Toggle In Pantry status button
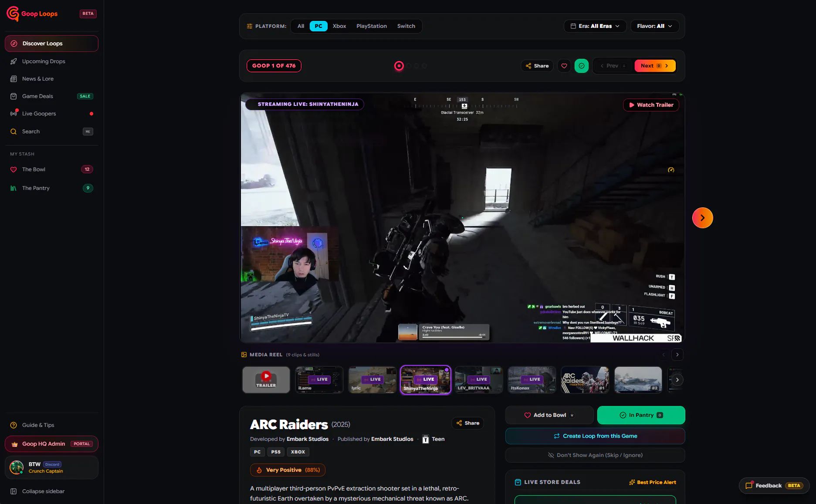 point(641,415)
